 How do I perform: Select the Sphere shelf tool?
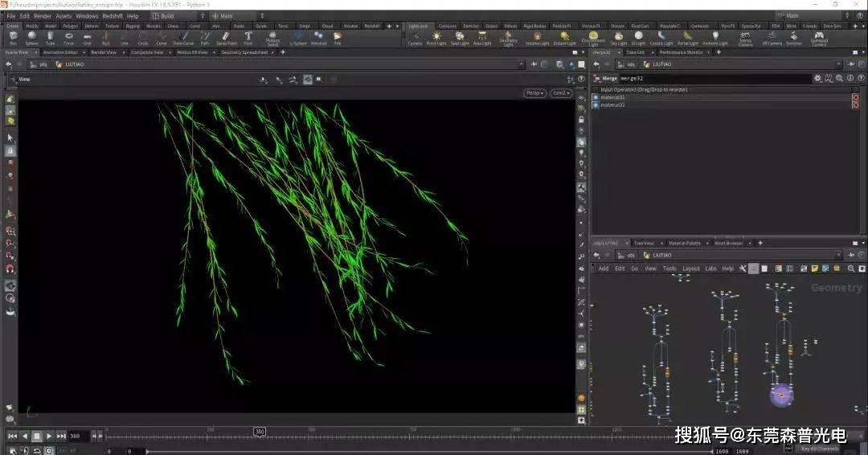coord(31,37)
